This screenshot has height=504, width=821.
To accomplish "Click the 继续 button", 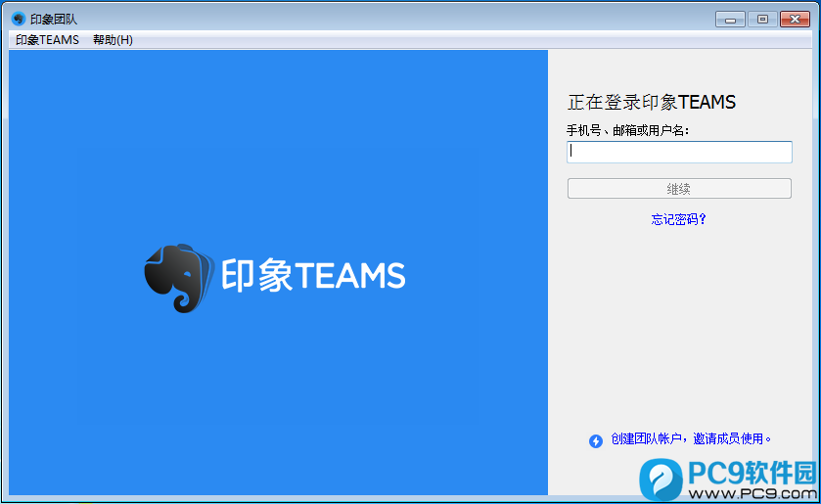I will (x=679, y=189).
